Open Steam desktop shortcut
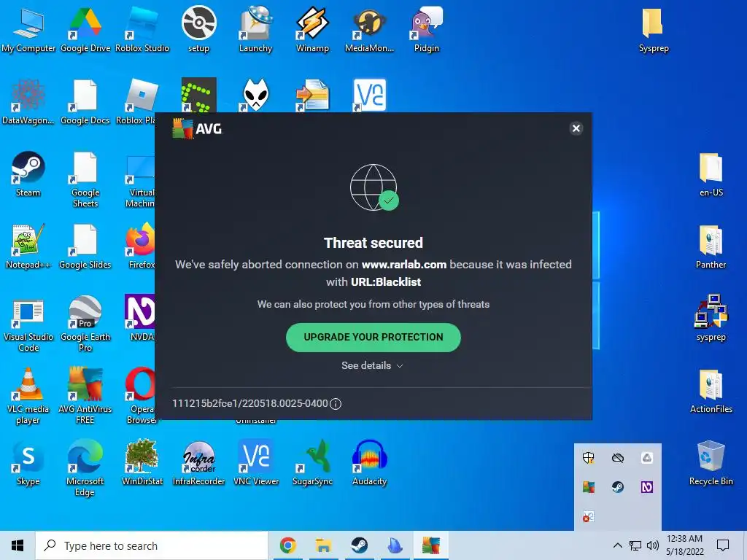 [28, 174]
